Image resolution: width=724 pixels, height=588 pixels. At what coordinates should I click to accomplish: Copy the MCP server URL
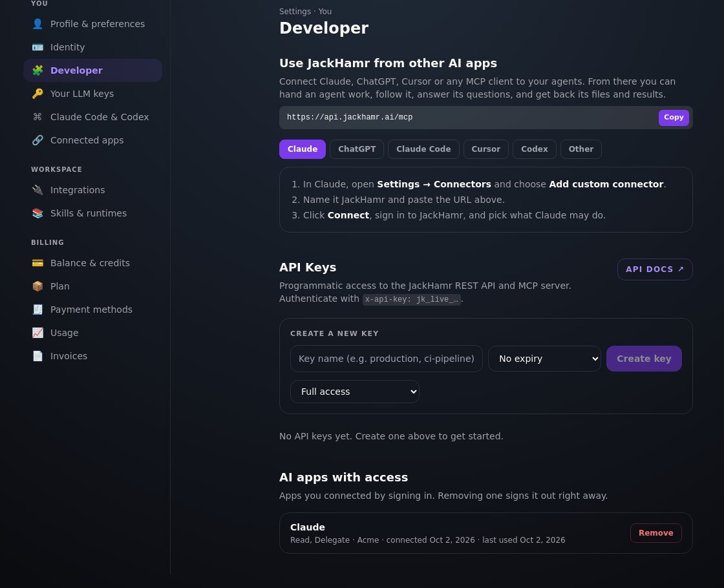click(674, 117)
